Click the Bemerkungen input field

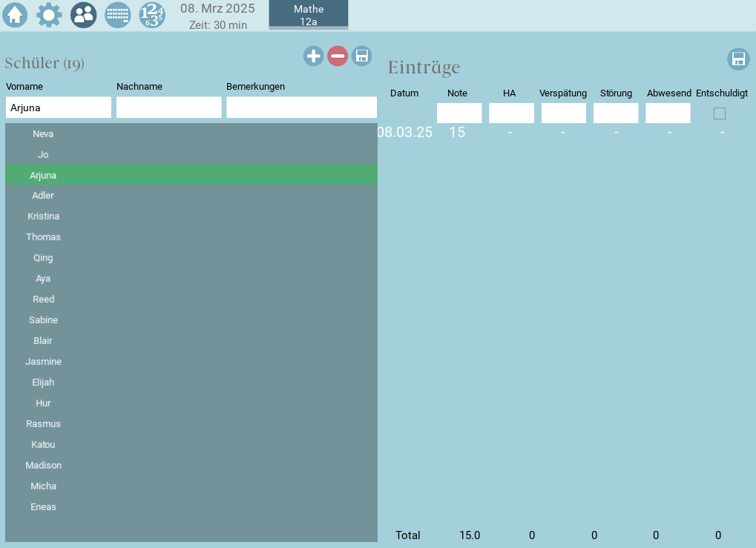[x=301, y=108]
